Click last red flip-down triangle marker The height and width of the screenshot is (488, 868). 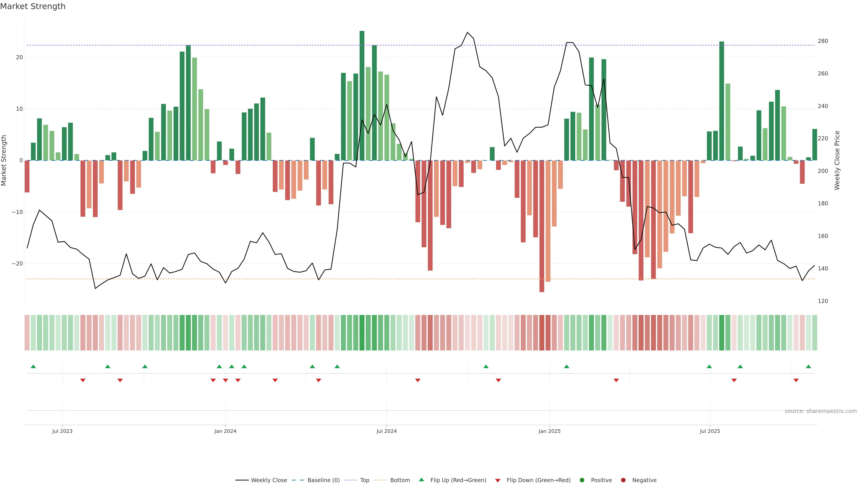tap(796, 380)
